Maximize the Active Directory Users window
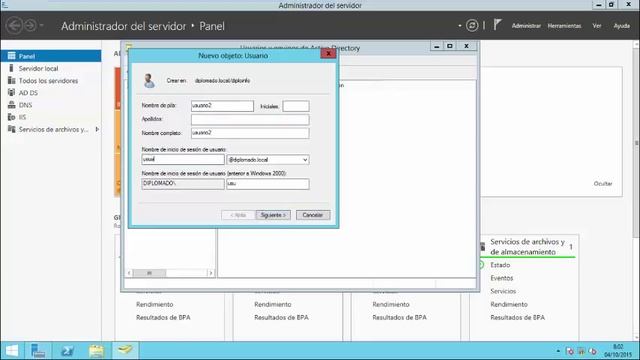 click(450, 46)
